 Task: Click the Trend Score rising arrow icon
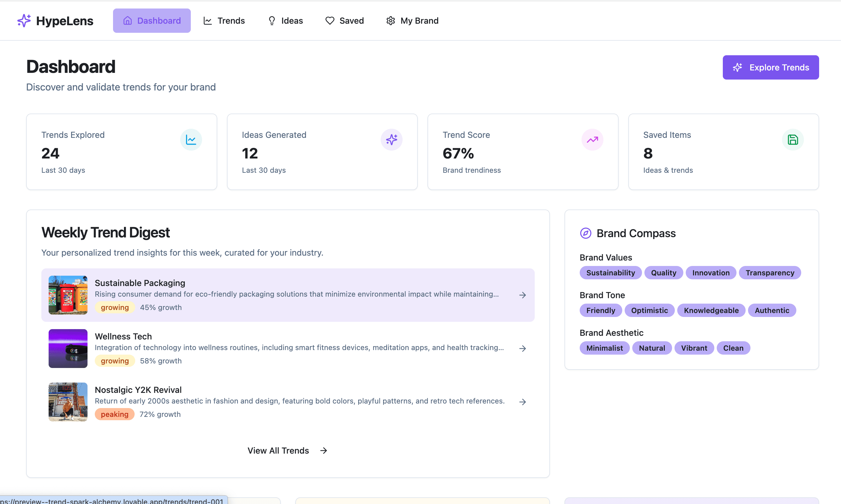point(592,140)
